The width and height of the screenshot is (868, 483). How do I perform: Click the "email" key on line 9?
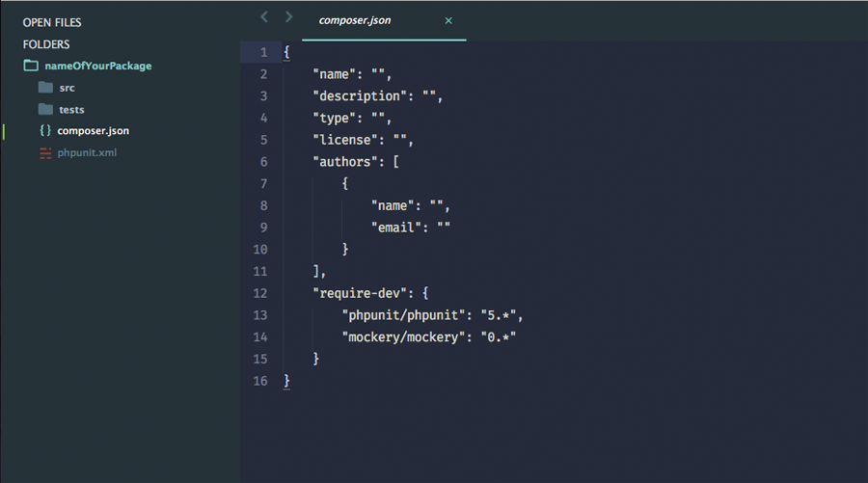396,228
